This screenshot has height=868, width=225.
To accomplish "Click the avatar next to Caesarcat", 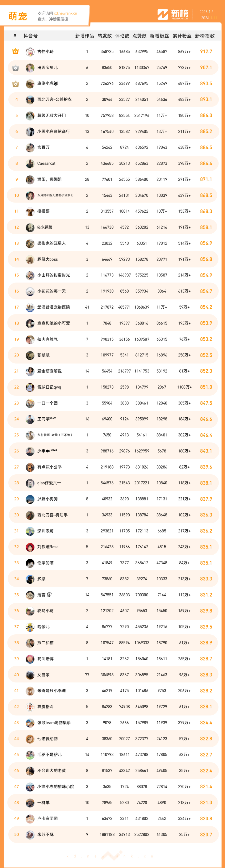I will (x=30, y=164).
